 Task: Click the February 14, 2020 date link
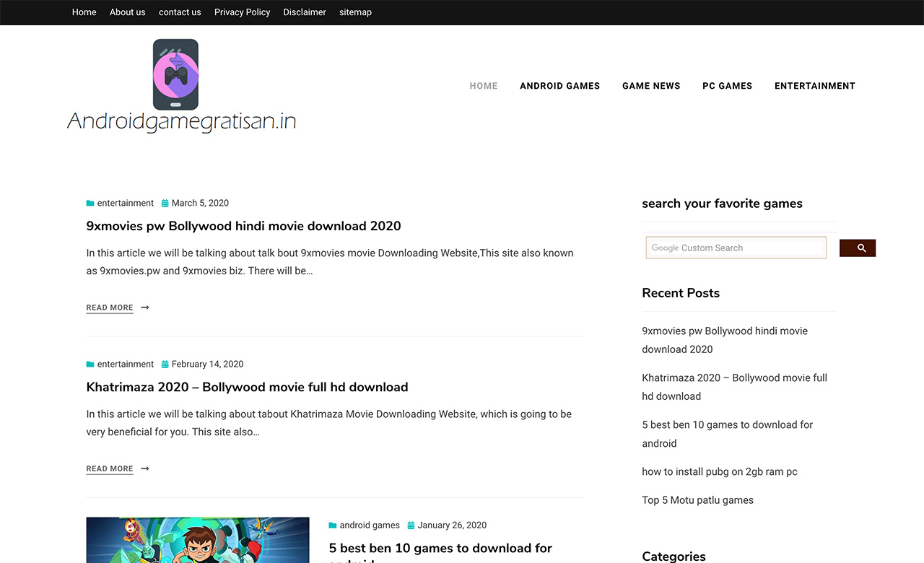[x=208, y=365]
